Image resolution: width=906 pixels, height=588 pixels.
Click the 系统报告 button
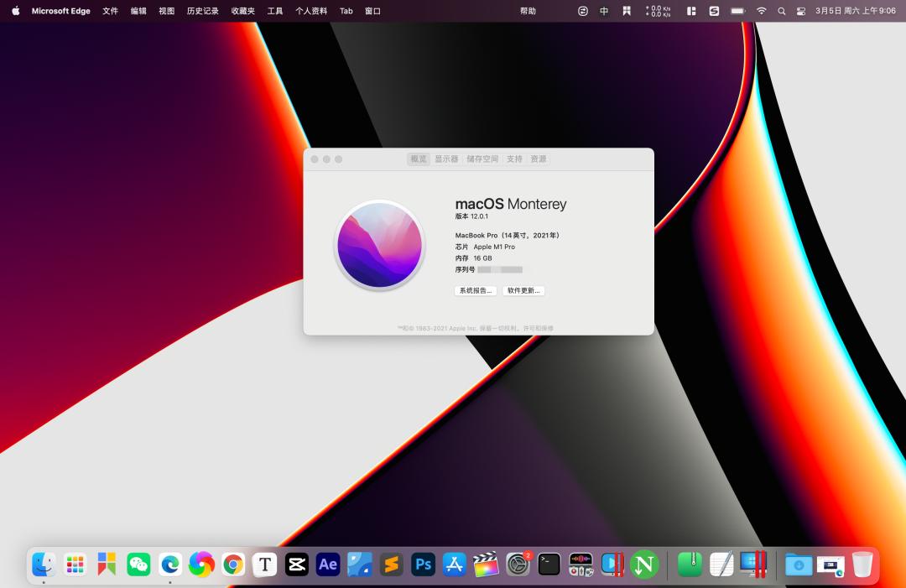tap(475, 291)
